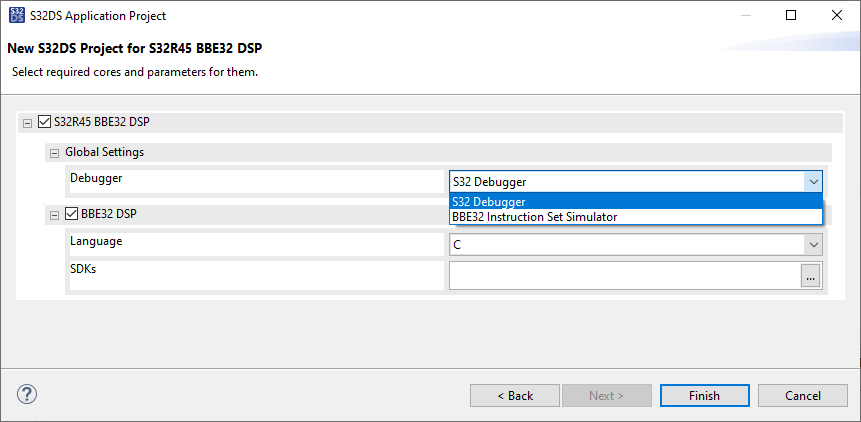Click the Debugger combo box text field
The width and height of the screenshot is (861, 422).
[625, 182]
